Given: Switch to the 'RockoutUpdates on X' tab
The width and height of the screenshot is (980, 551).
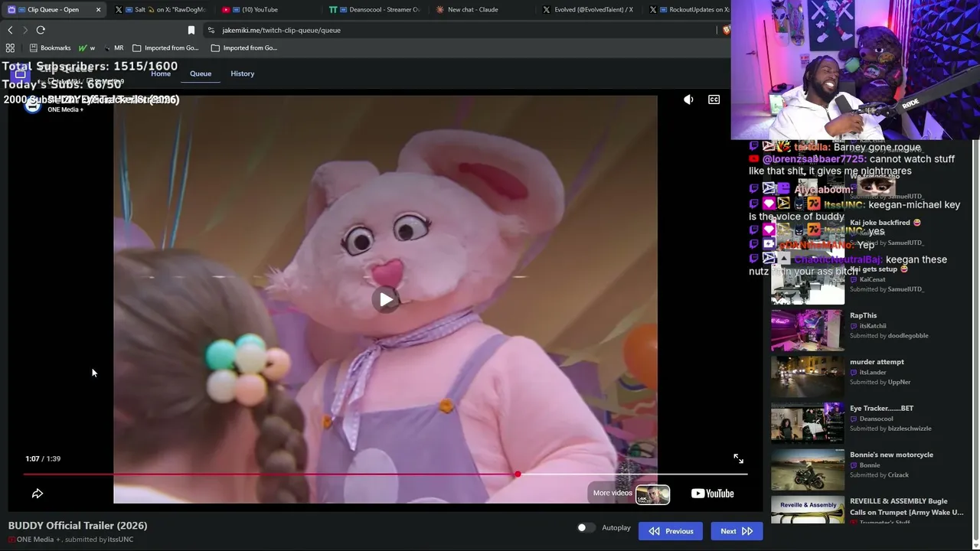Looking at the screenshot, I should 688,10.
